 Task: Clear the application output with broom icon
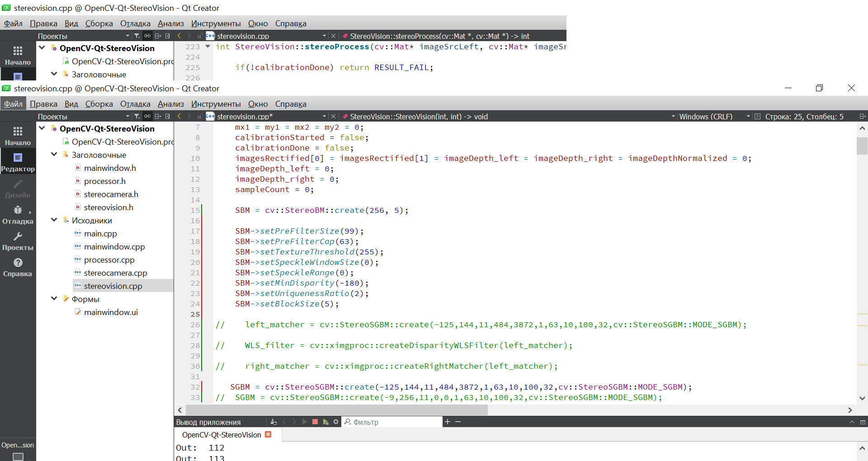point(274,422)
